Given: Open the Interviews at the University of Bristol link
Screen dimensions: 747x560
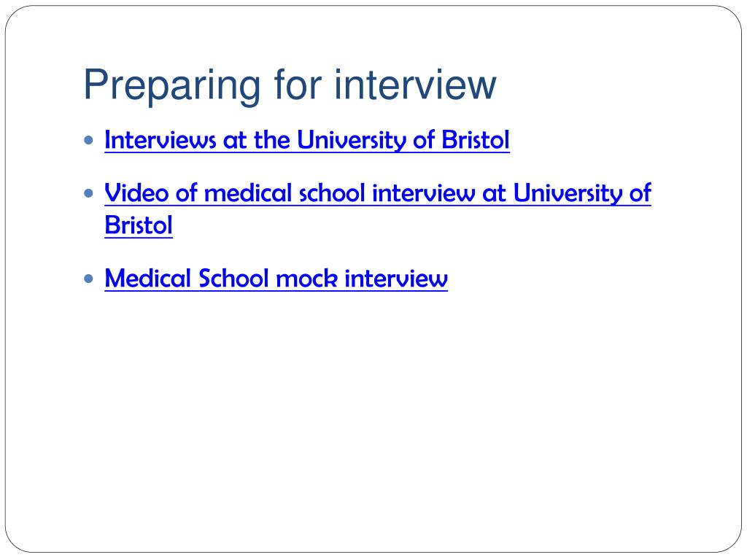Looking at the screenshot, I should coord(307,140).
